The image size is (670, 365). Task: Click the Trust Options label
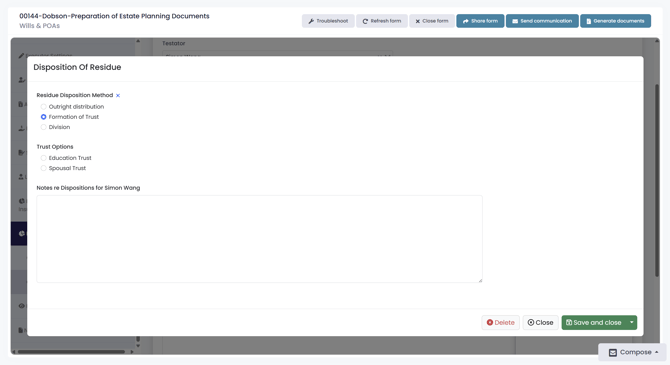point(55,147)
